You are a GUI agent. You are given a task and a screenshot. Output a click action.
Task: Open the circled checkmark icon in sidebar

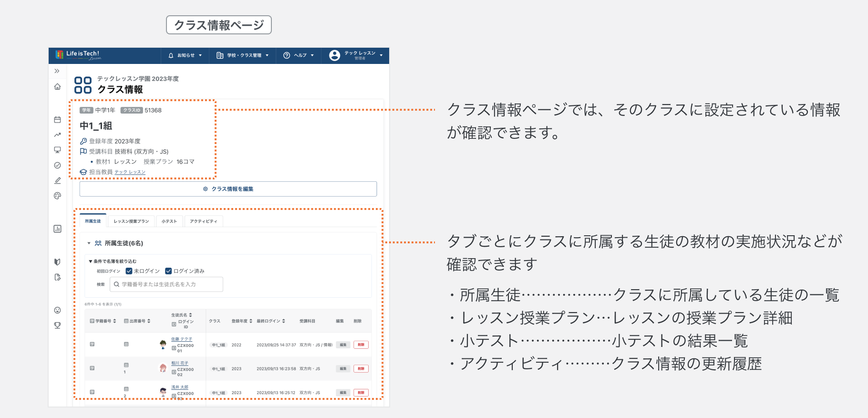tap(57, 165)
